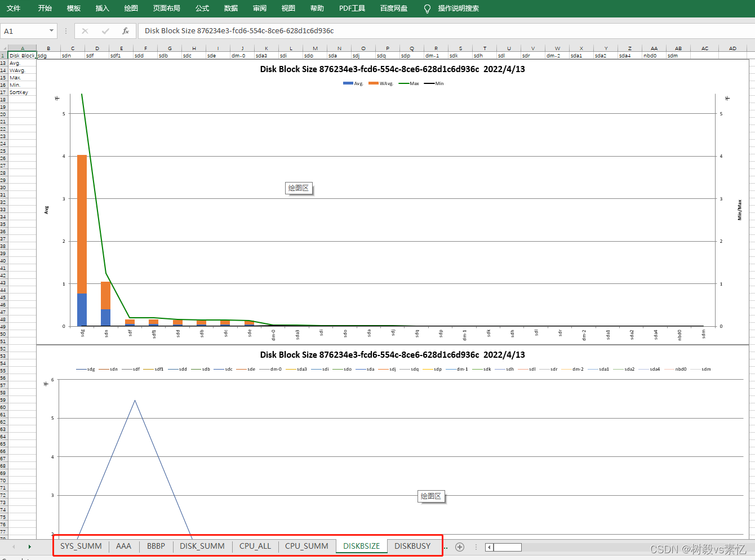Open the 百度网盘 ribbon tab
This screenshot has height=560, width=755.
coord(394,8)
